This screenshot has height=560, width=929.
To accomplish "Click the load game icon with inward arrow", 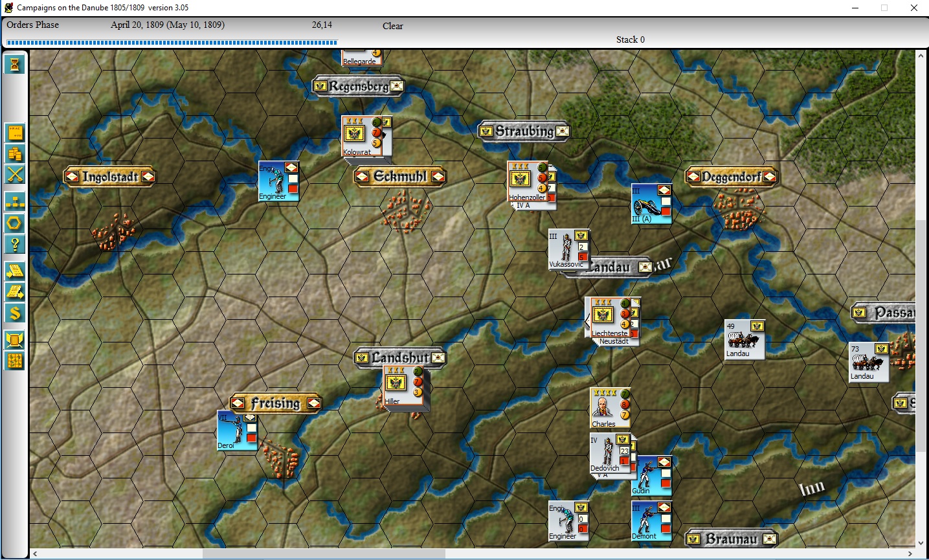I will pyautogui.click(x=15, y=270).
